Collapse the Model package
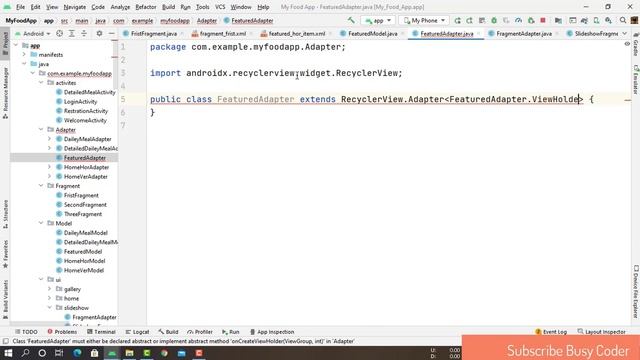The image size is (640, 360). tap(41, 223)
